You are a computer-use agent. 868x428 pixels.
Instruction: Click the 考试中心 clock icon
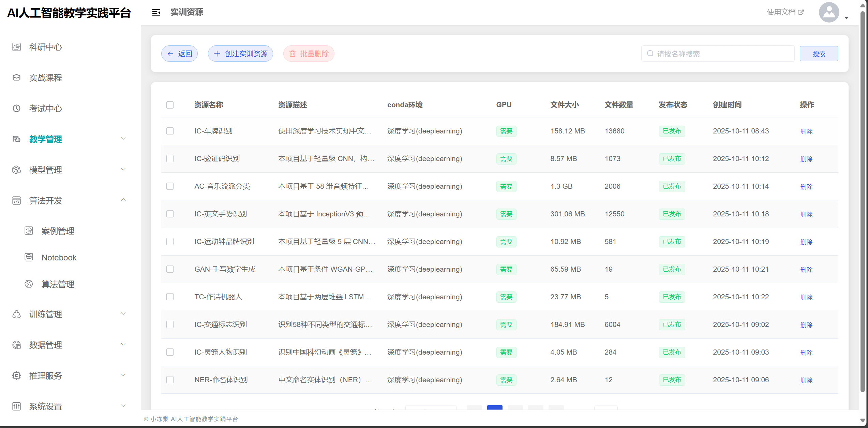pyautogui.click(x=16, y=108)
